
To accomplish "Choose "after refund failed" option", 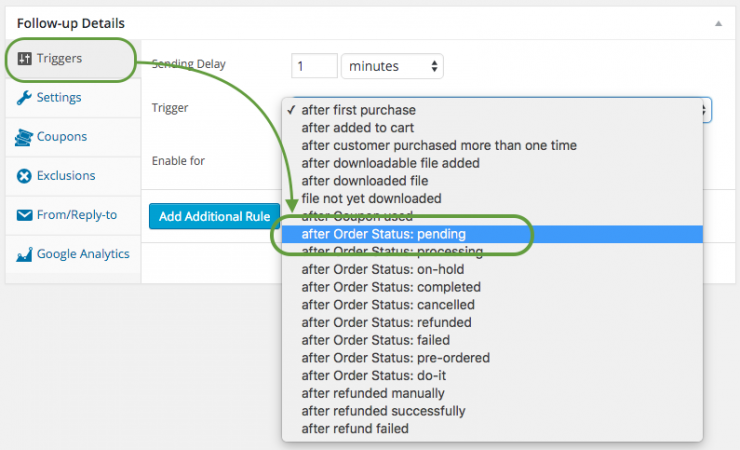I will coord(492,428).
